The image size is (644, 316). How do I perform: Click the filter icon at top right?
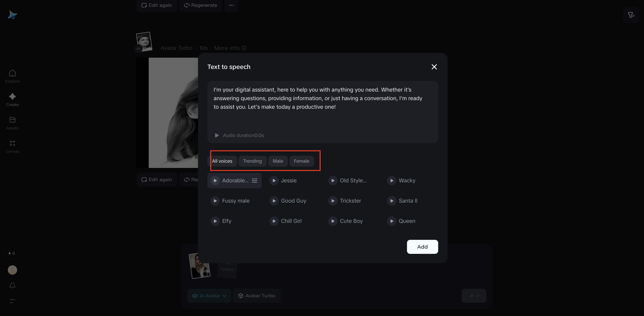tap(631, 15)
